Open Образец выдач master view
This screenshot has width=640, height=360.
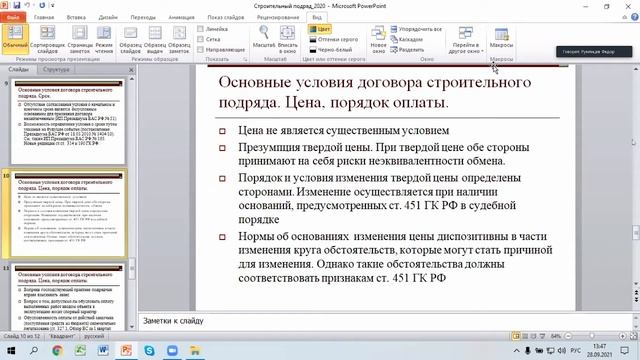[155, 40]
